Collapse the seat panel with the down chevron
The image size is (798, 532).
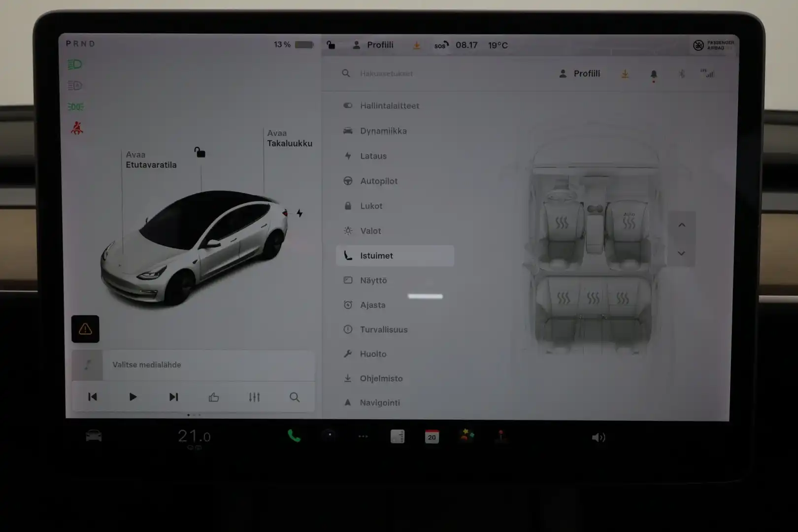pyautogui.click(x=682, y=253)
